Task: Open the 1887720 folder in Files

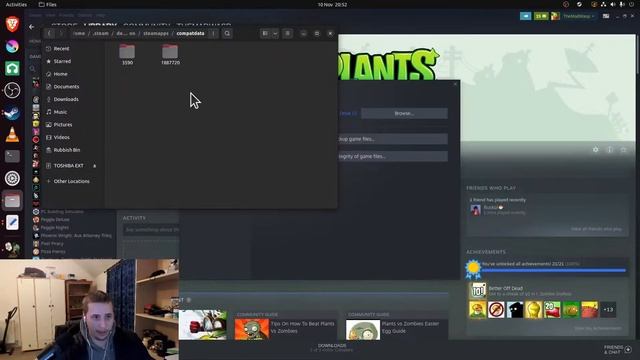Action: (170, 54)
